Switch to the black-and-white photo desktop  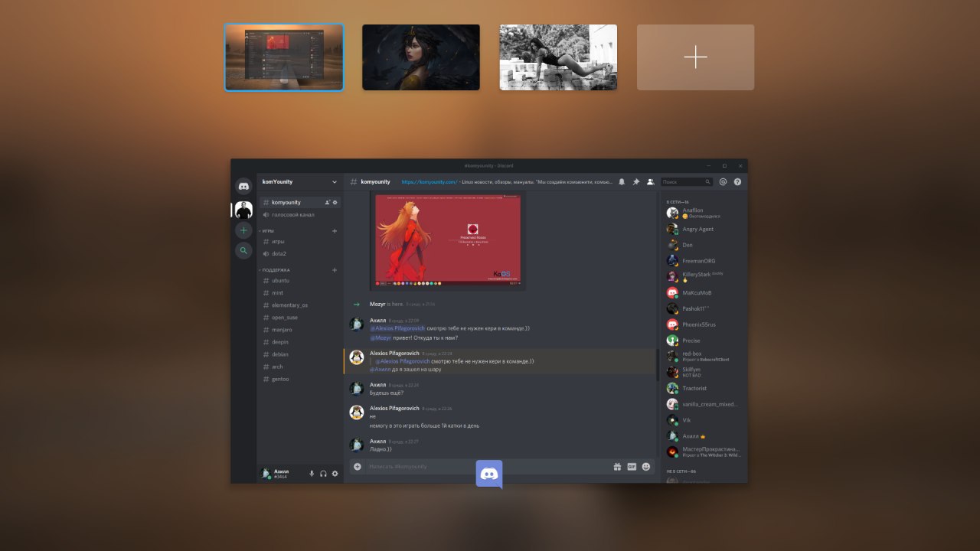(558, 57)
